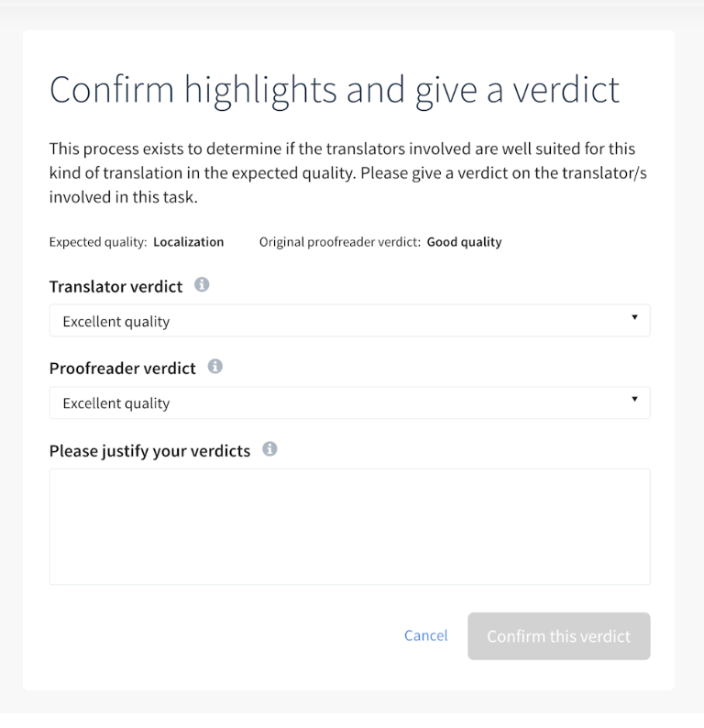Open the info icon next to justify verdicts

[x=269, y=449]
